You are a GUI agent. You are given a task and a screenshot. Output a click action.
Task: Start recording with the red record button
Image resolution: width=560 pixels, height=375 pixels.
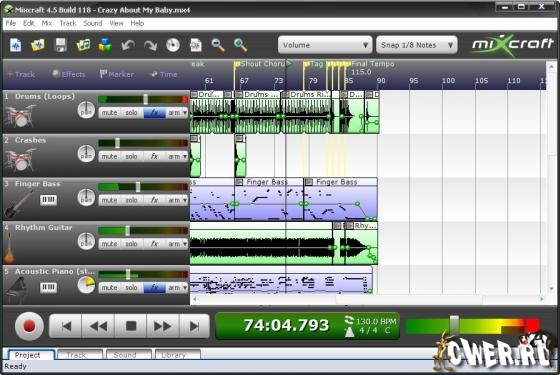tap(29, 326)
